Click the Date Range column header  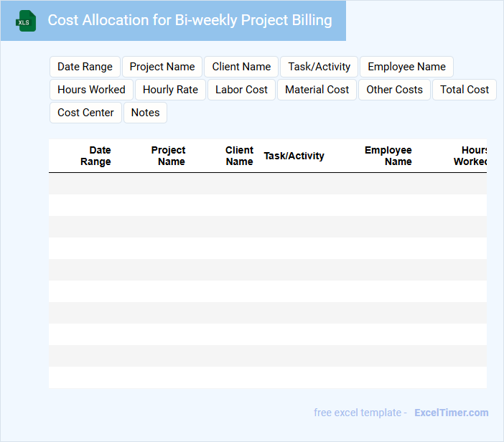click(x=95, y=156)
